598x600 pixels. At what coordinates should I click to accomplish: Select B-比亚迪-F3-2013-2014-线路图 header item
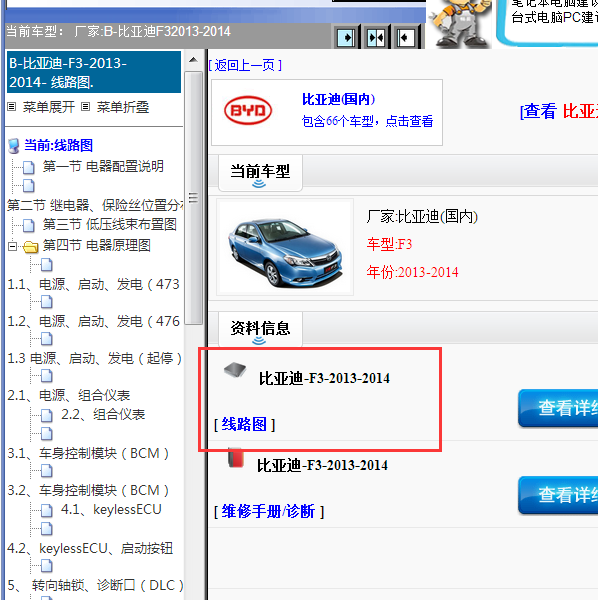(x=94, y=72)
